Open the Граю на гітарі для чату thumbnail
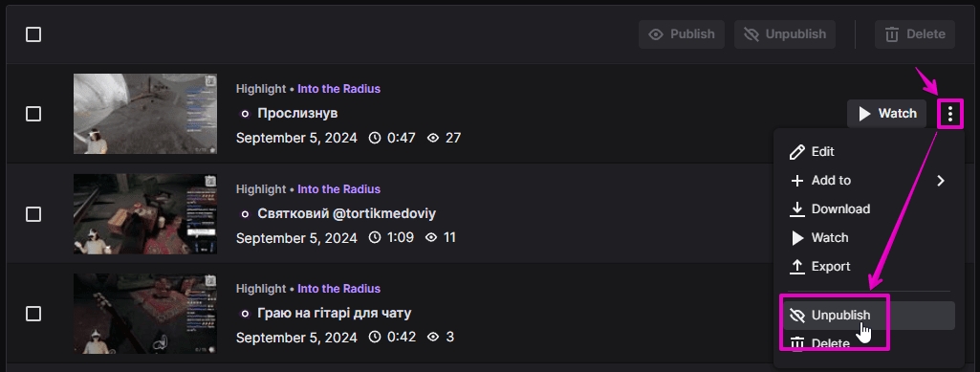The height and width of the screenshot is (372, 980). pos(145,314)
